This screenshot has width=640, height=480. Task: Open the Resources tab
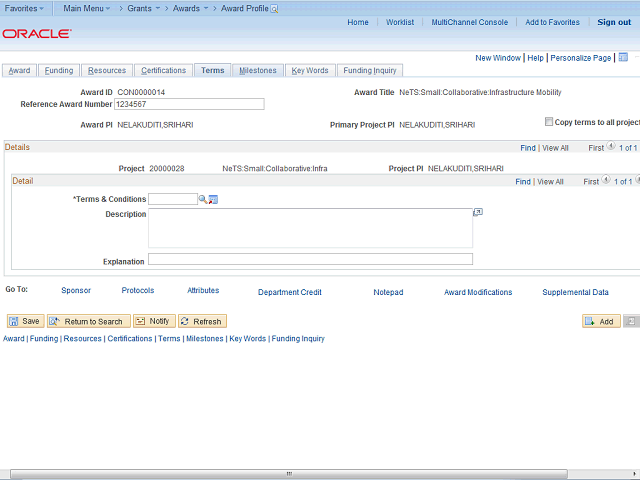click(107, 70)
